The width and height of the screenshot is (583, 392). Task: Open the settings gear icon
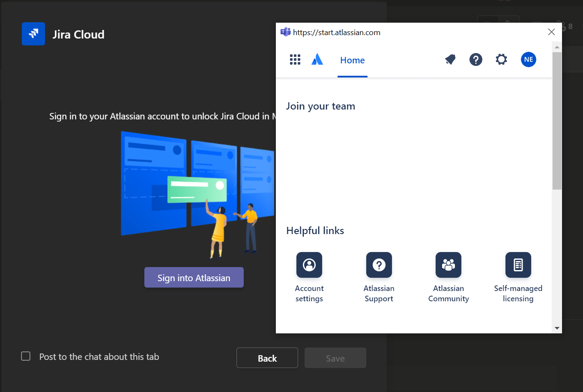pyautogui.click(x=502, y=59)
